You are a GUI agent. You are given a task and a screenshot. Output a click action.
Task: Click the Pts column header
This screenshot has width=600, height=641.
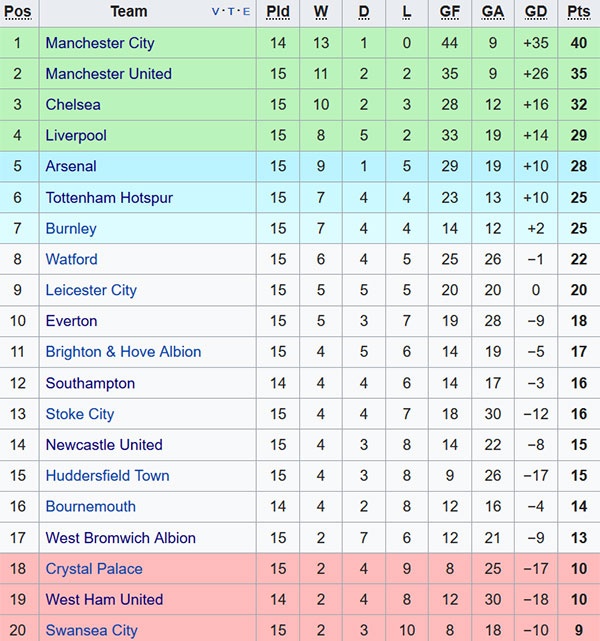(x=578, y=12)
